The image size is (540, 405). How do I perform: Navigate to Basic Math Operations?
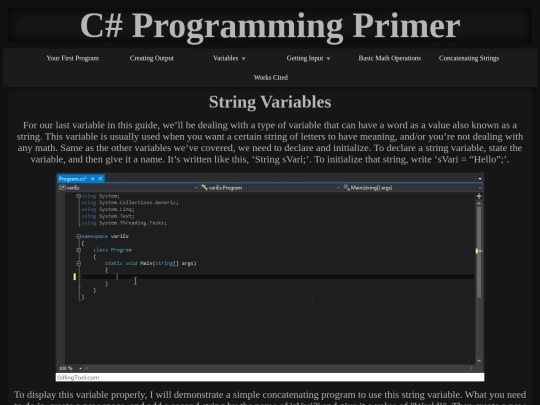tap(390, 58)
